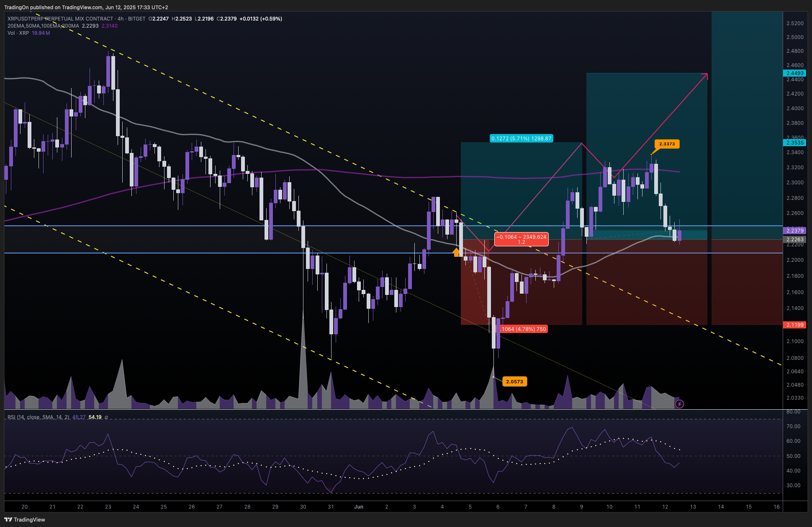The height and width of the screenshot is (527, 812).
Task: Click date 30 on the time axis
Action: (303, 507)
